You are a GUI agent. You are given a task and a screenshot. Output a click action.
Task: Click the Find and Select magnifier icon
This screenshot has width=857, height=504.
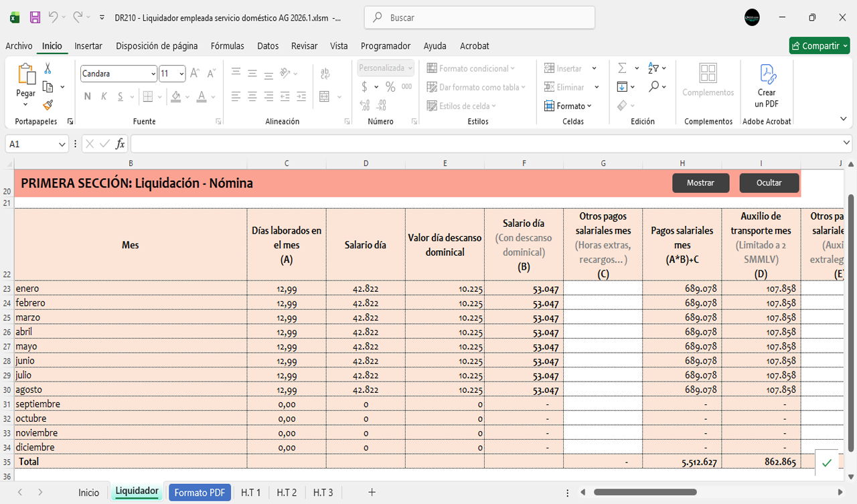[654, 87]
